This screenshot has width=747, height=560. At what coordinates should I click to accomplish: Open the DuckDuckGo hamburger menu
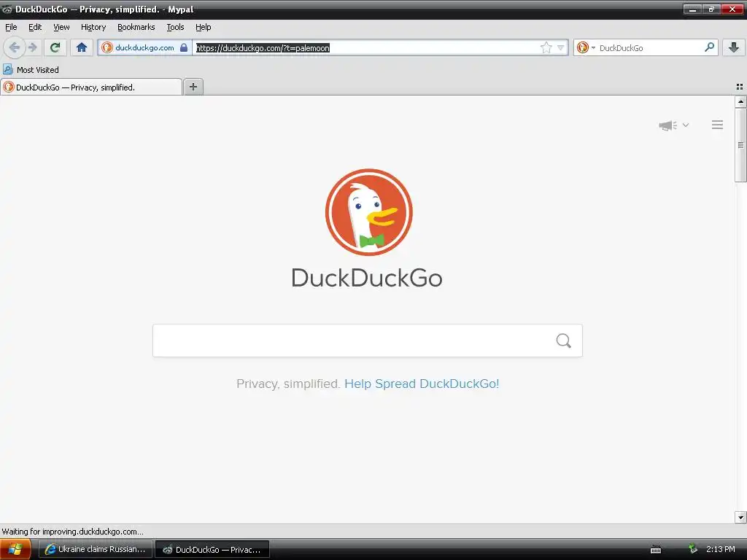(x=718, y=125)
